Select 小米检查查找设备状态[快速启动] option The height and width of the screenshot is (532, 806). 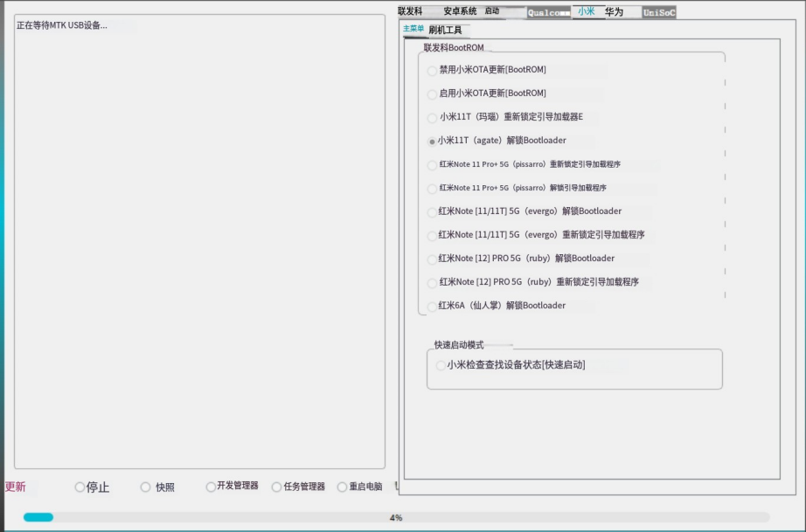click(511, 365)
